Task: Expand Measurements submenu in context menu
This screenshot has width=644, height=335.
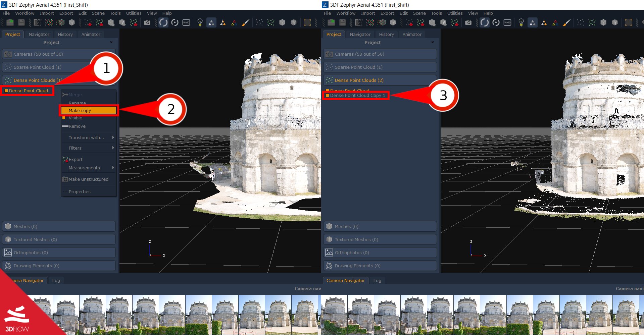Action: click(89, 168)
